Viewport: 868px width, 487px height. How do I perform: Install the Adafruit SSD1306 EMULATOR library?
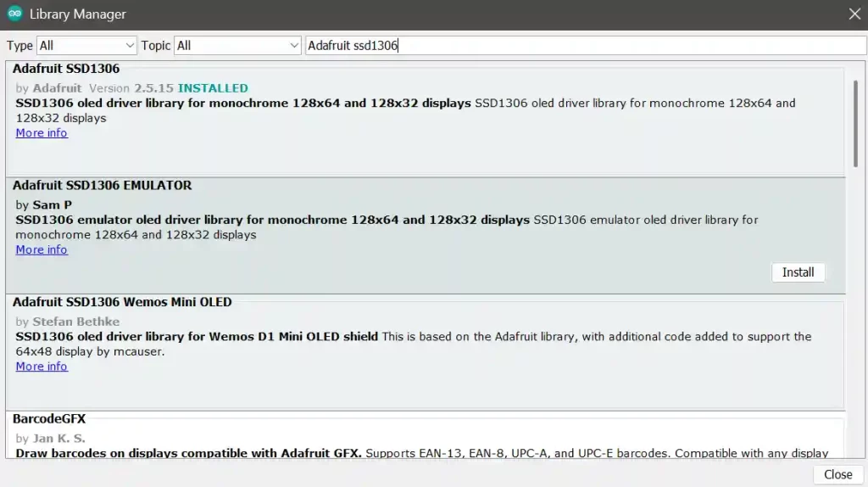(x=798, y=272)
